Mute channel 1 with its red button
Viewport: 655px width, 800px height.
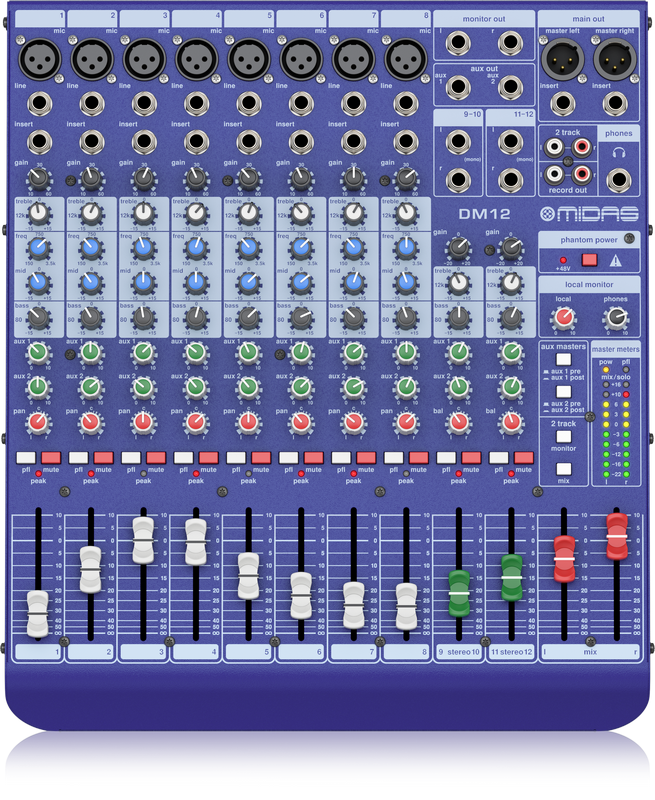(x=52, y=457)
